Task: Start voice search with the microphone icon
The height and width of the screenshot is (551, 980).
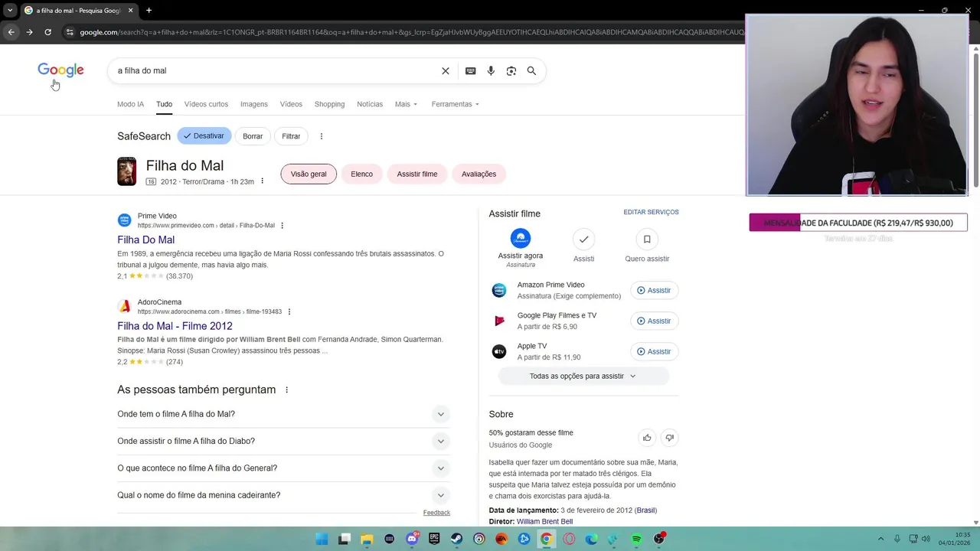Action: coord(491,70)
